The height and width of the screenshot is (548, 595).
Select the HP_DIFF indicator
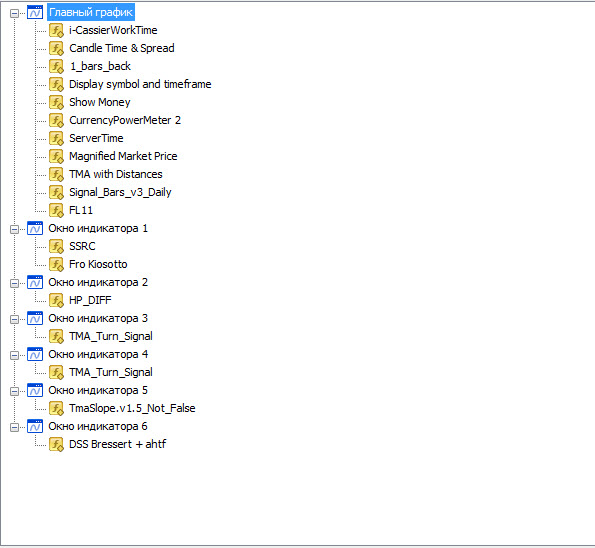click(x=90, y=300)
